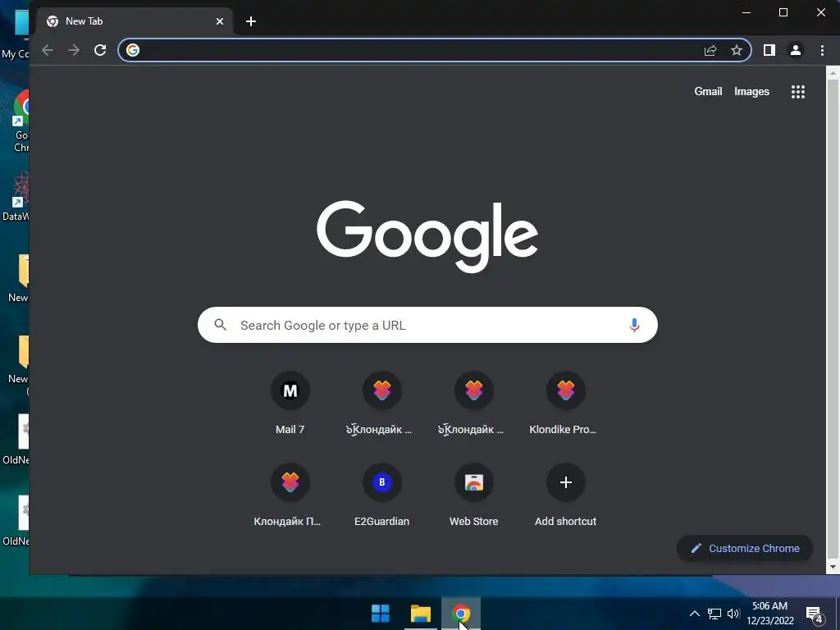Open the Google apps grid
Screen dimensions: 840x630
coord(798,92)
